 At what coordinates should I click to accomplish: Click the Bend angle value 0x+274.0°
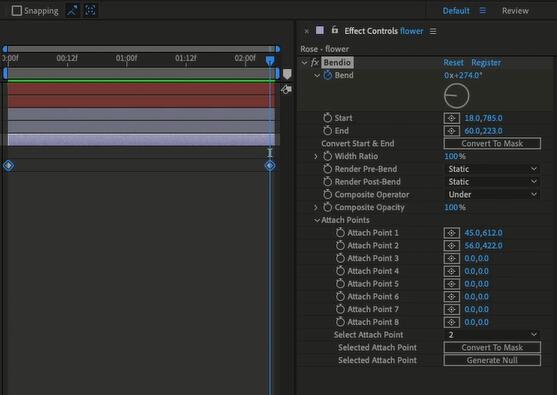click(x=463, y=75)
